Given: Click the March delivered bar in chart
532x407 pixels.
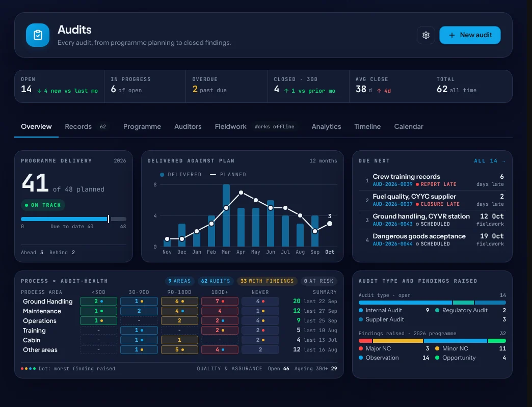Looking at the screenshot, I should pos(226,215).
